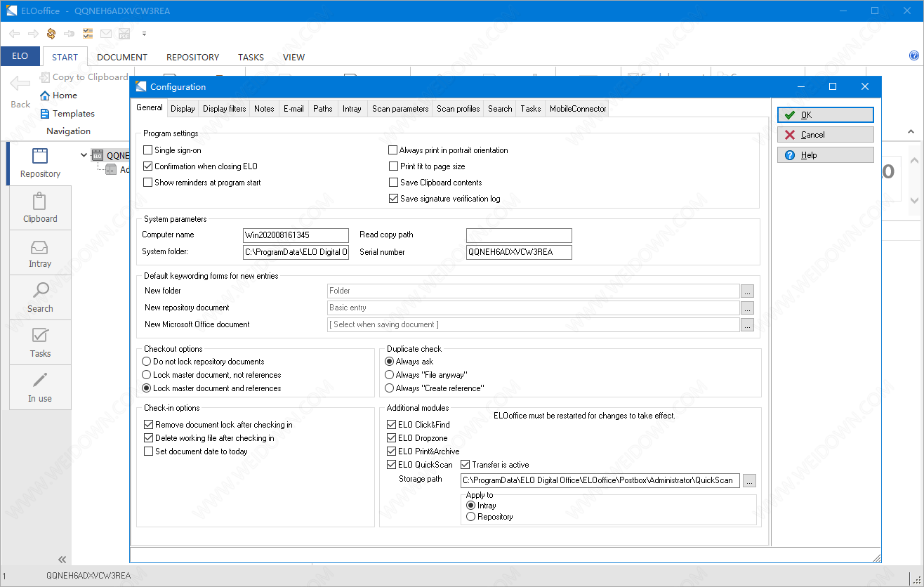
Task: Open browse button for New Microsoft Office document
Action: pyautogui.click(x=747, y=324)
